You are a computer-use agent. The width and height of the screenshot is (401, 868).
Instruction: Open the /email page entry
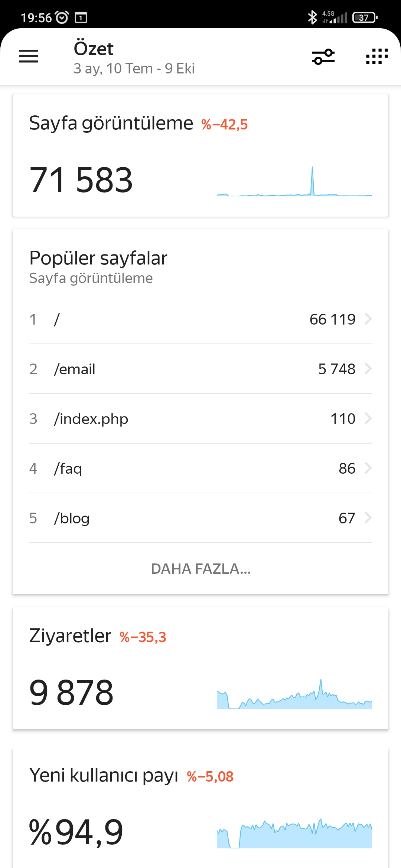(x=200, y=369)
